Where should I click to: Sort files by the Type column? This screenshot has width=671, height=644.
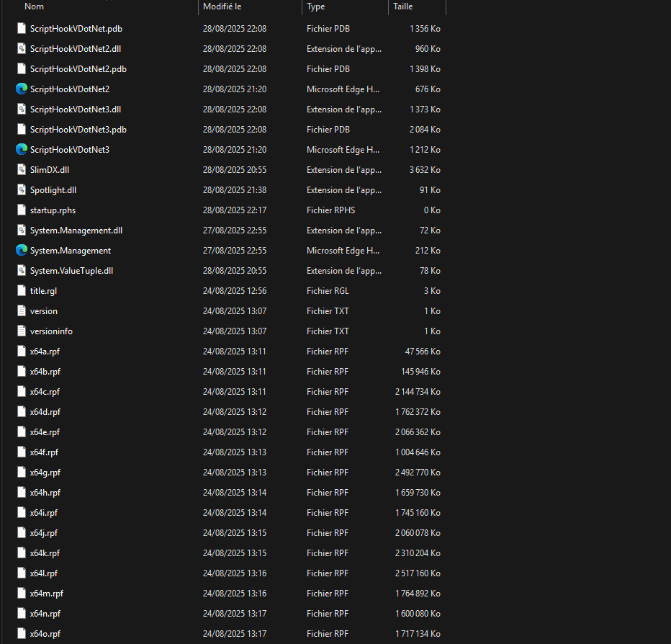[x=315, y=6]
